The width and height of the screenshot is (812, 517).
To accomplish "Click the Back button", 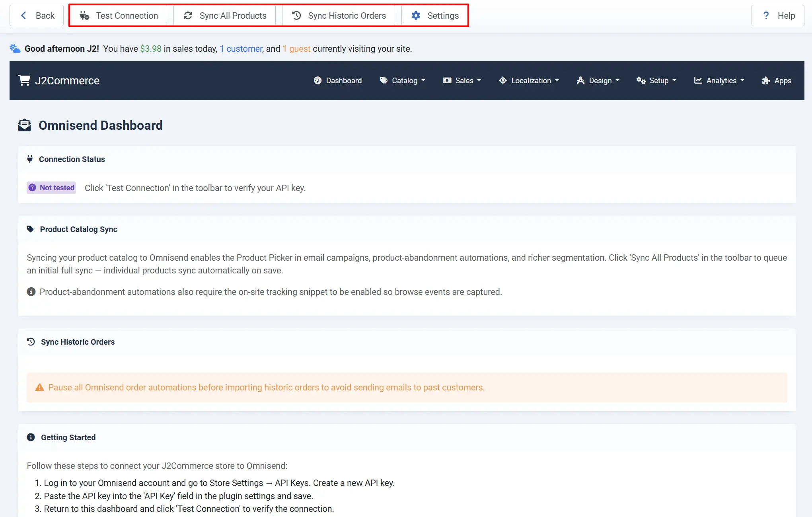I will [x=37, y=16].
